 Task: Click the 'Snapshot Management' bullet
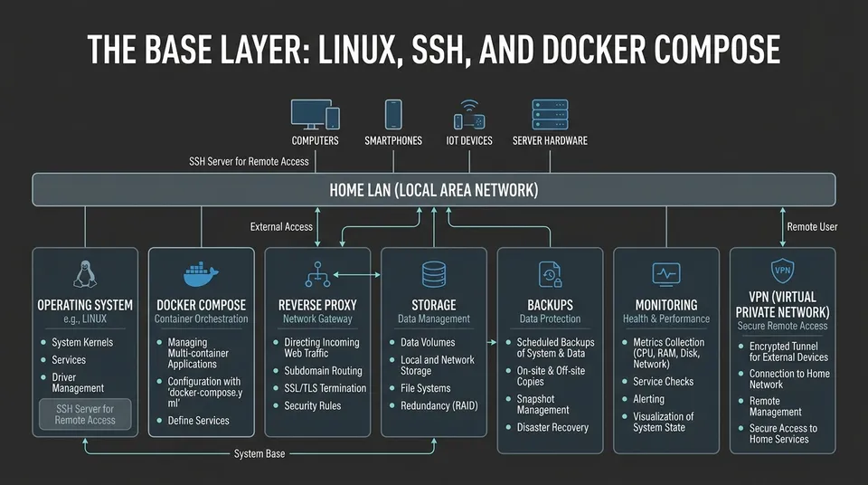542,404
